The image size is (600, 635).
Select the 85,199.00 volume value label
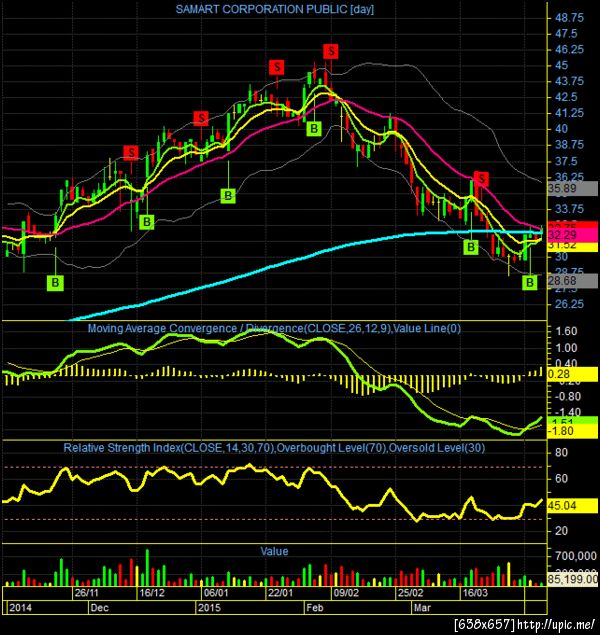pos(573,579)
